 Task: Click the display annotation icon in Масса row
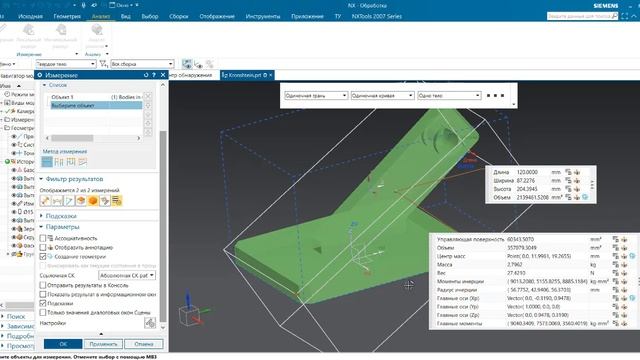pyautogui.click(x=624, y=264)
